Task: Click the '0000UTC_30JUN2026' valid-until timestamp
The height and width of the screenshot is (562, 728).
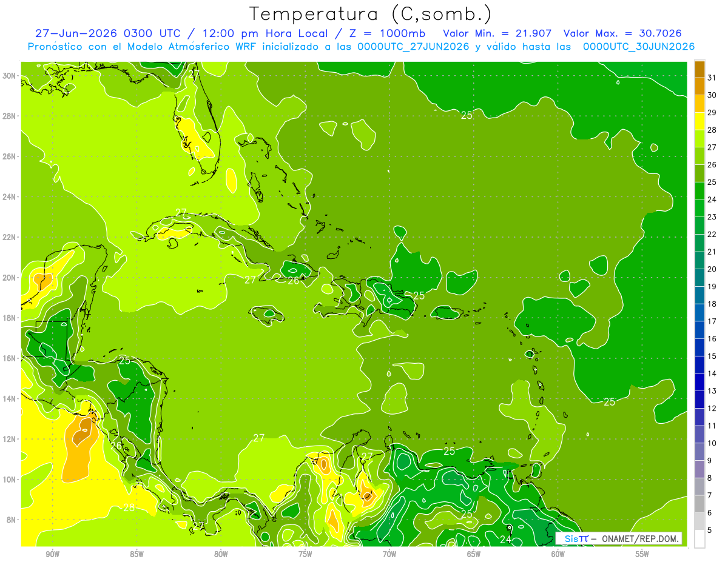Action: tap(639, 47)
